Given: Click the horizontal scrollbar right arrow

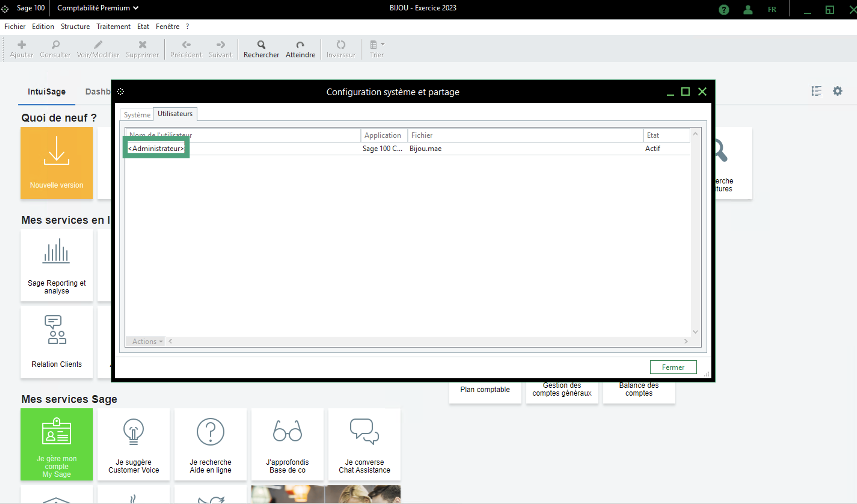Looking at the screenshot, I should [x=686, y=341].
